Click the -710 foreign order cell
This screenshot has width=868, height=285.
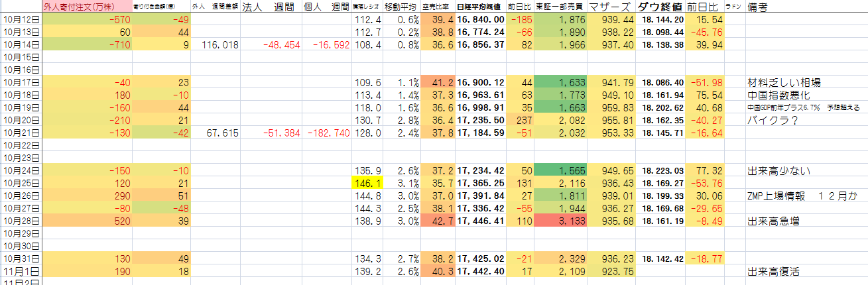(x=86, y=45)
